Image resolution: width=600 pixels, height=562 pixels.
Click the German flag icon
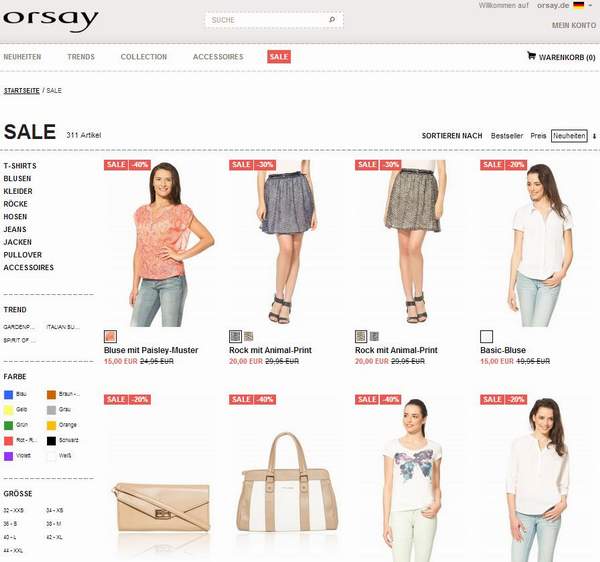pyautogui.click(x=579, y=5)
